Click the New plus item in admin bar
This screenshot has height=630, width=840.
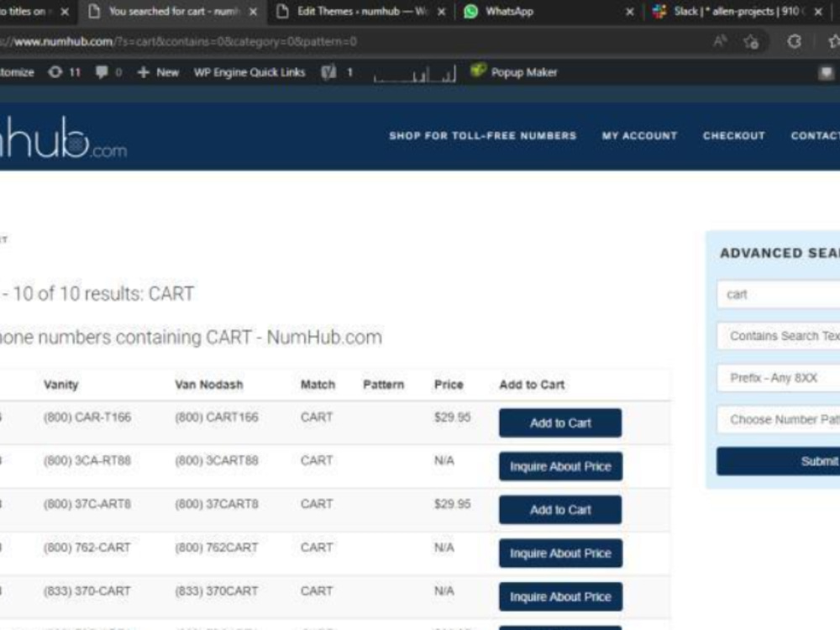coord(158,72)
